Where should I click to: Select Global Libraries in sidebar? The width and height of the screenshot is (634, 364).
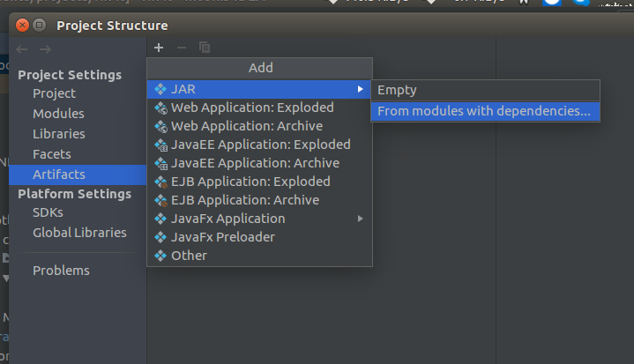(79, 233)
